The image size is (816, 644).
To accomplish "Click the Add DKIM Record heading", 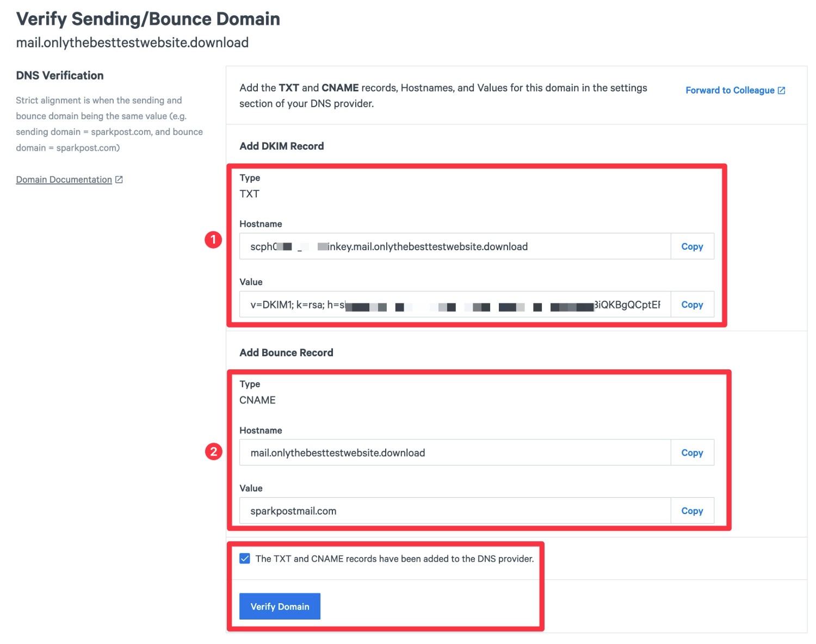I will point(282,146).
